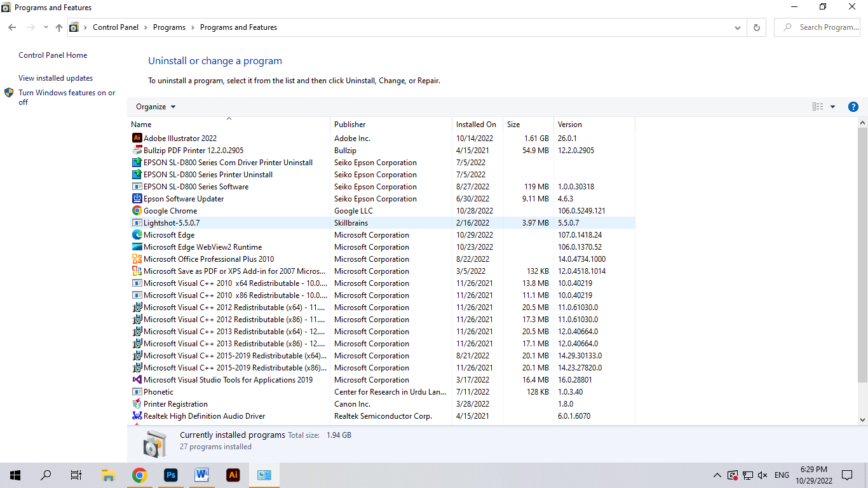Open Photoshop from the taskbar
868x488 pixels.
tap(170, 475)
